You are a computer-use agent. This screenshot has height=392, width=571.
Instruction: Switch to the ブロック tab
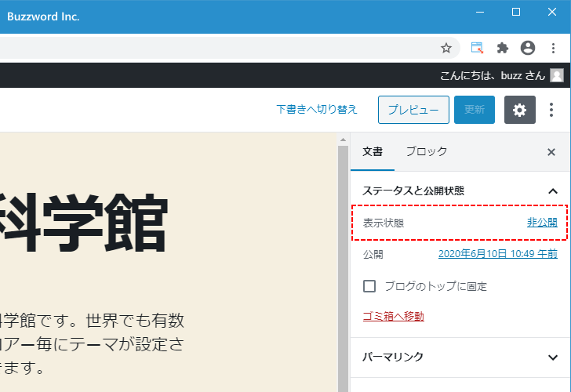427,152
